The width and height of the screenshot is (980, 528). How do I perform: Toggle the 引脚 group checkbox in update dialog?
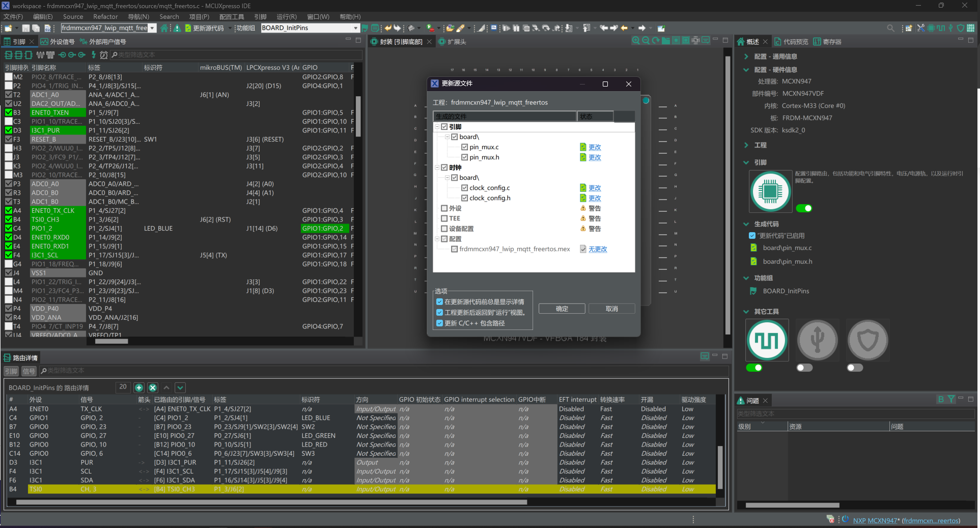coord(444,127)
